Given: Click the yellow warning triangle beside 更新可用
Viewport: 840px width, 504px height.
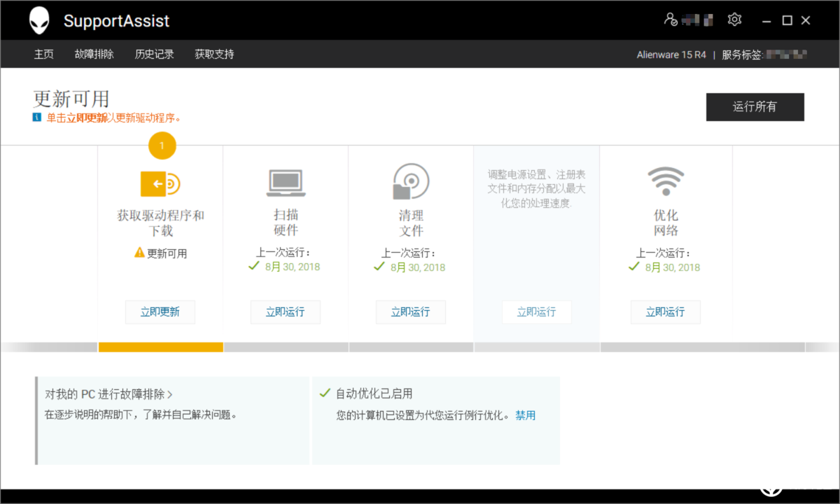Looking at the screenshot, I should click(x=140, y=253).
